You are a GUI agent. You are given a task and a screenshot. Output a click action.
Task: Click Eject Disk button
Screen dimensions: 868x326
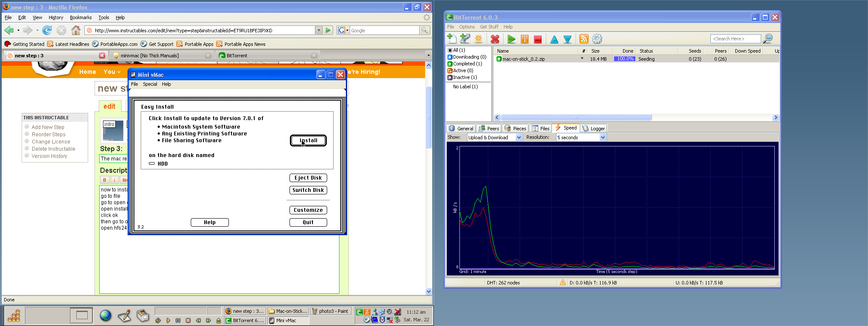[308, 178]
